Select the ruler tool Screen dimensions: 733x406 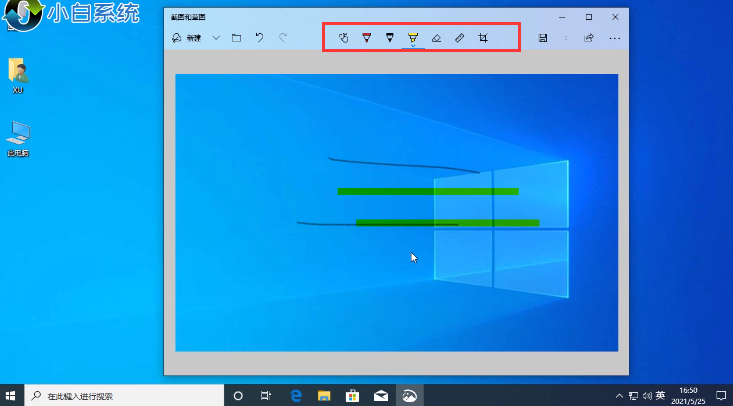(x=460, y=38)
